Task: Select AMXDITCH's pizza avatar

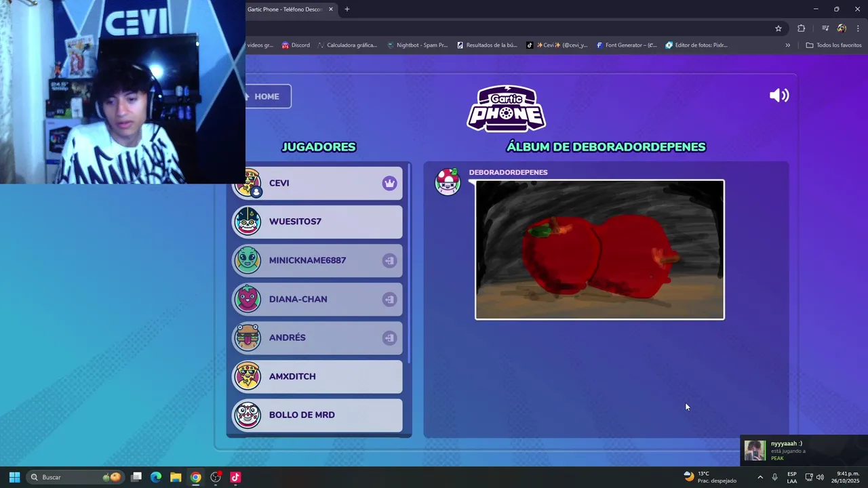Action: 248,376
